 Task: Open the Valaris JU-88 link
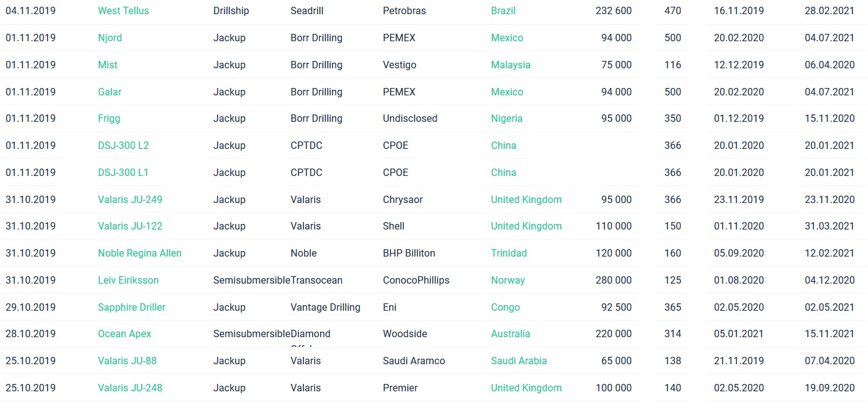coord(127,361)
